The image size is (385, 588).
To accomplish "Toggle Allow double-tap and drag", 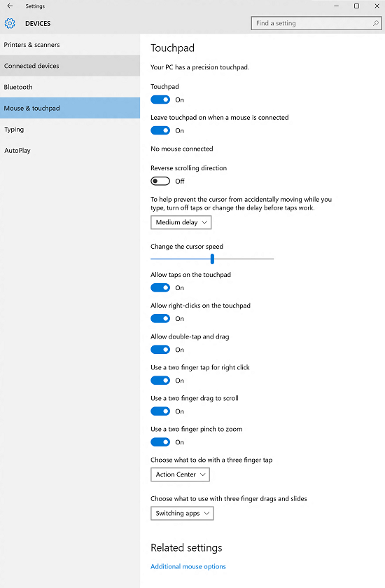I will 160,350.
